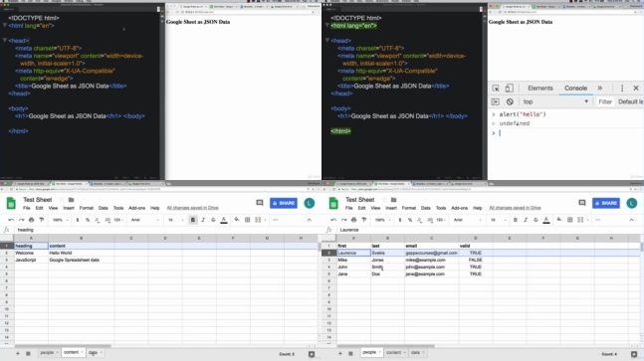Screen dimensions: 644x361
Task: Open comments icon next to SHARE in heading sheet
Action: [x=259, y=203]
